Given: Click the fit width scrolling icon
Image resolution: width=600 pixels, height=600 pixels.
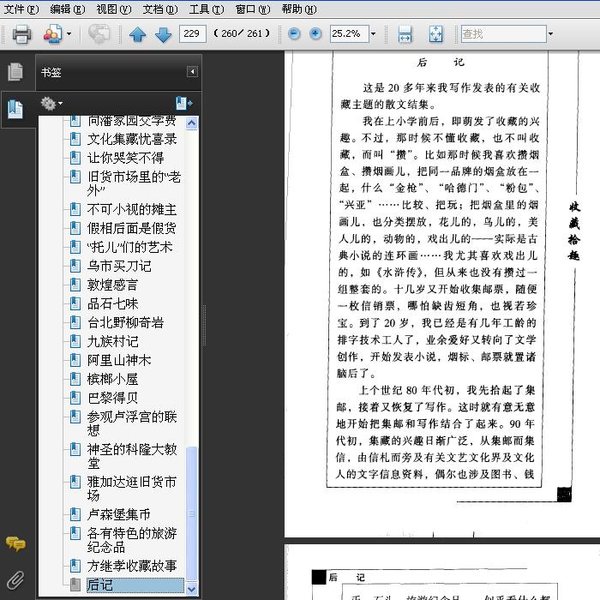Looking at the screenshot, I should point(405,34).
